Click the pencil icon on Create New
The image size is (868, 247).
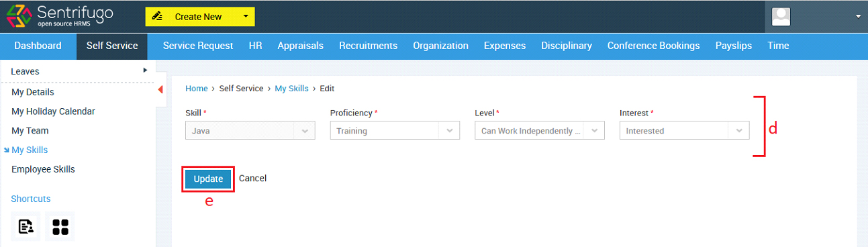pos(158,16)
